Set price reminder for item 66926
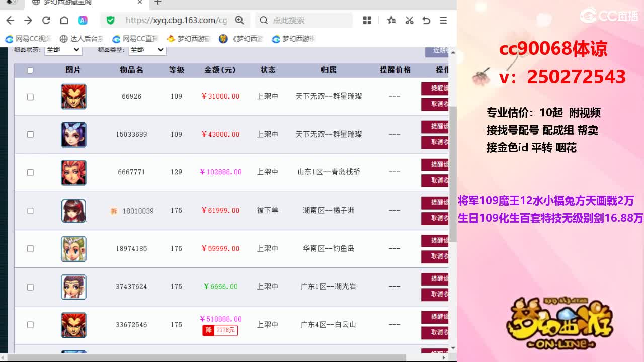This screenshot has width=644, height=362. click(435, 88)
